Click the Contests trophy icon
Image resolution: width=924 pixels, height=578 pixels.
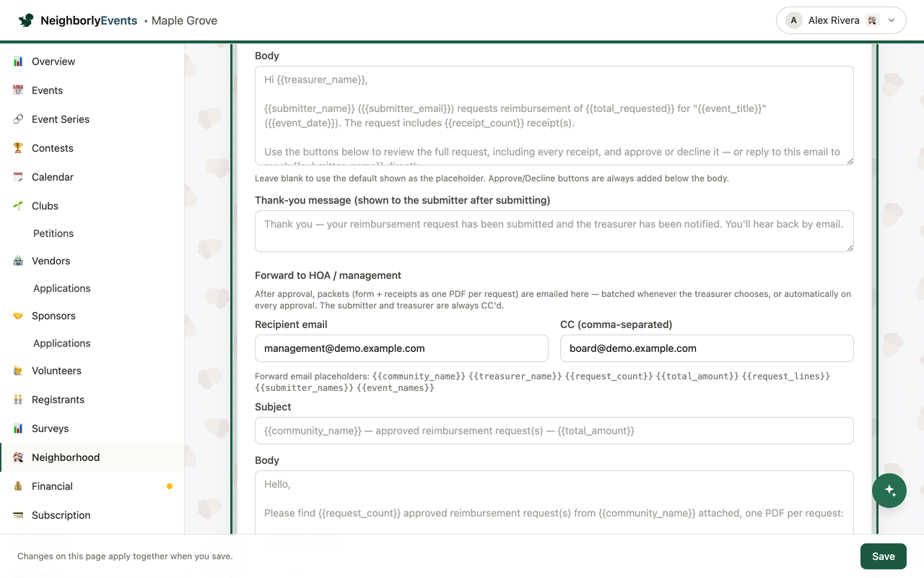(x=18, y=148)
